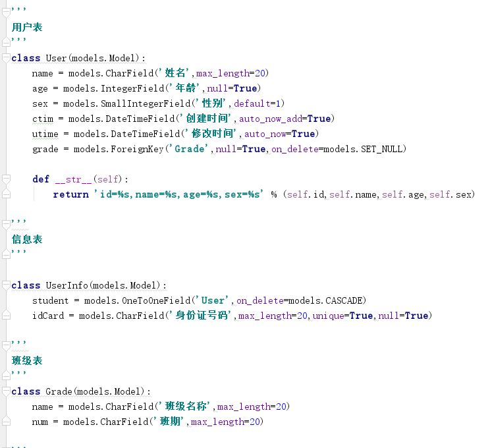Fold the def __str__ method in gutter
Screen dimensions: 490x448
[6, 179]
